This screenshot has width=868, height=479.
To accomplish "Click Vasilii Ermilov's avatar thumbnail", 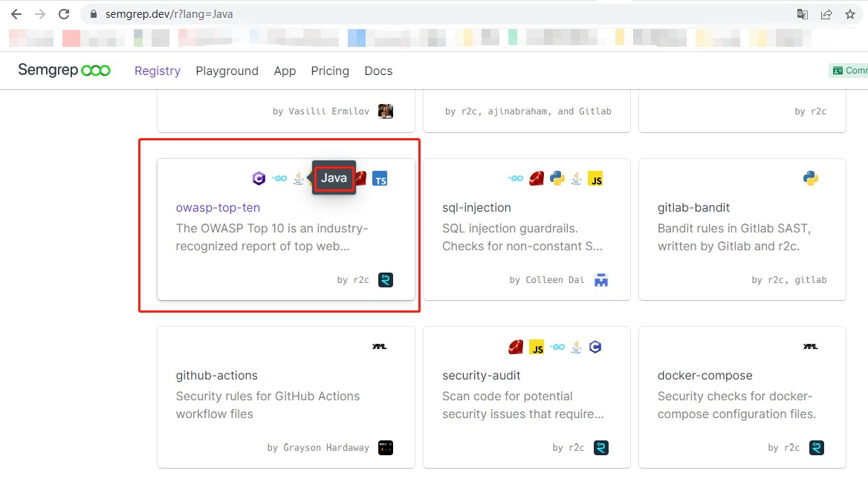I will (385, 111).
